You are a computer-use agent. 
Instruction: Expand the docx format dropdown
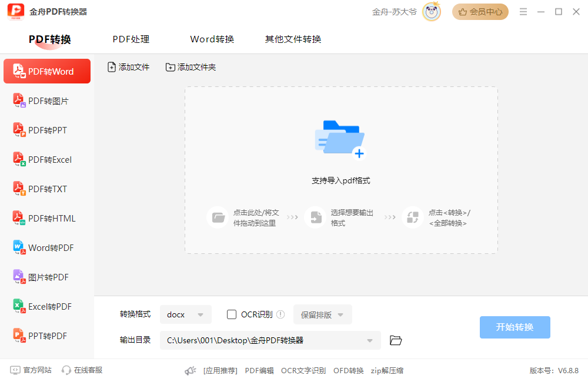pyautogui.click(x=185, y=314)
